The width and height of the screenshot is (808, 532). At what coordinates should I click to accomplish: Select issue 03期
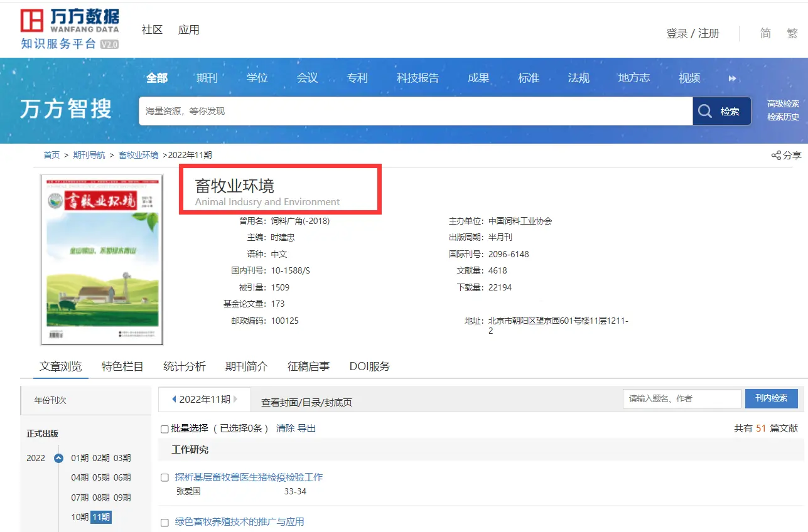[x=122, y=458]
